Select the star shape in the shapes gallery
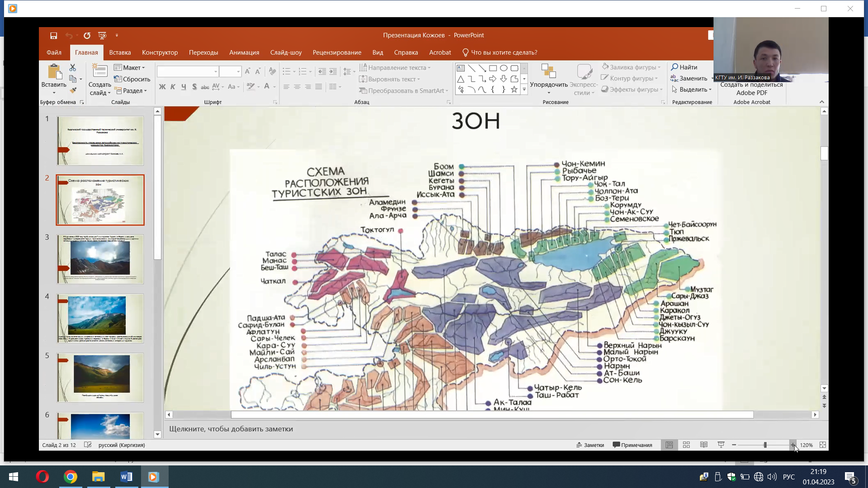This screenshot has width=868, height=488. (514, 89)
